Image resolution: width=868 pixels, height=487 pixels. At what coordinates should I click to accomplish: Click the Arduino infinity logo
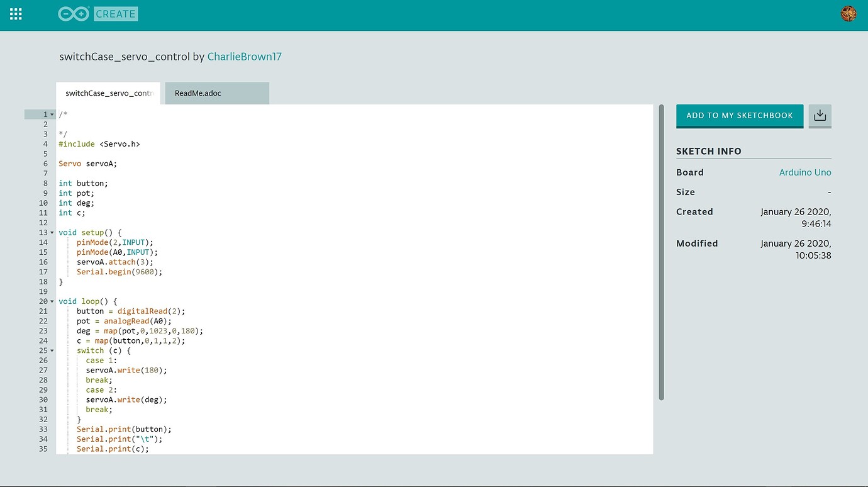73,13
